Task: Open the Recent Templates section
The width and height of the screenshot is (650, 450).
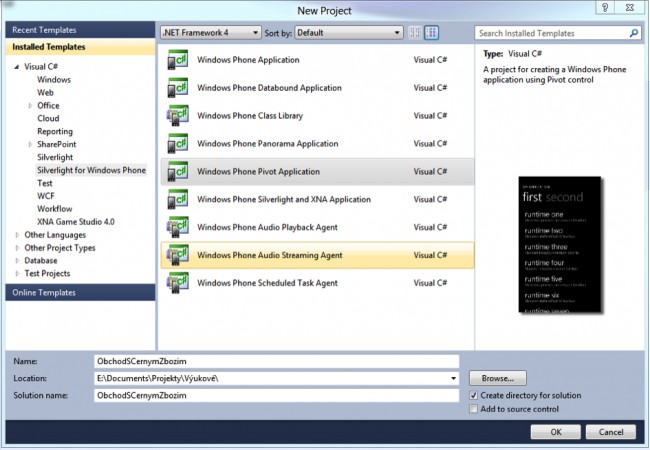Action: pos(80,30)
